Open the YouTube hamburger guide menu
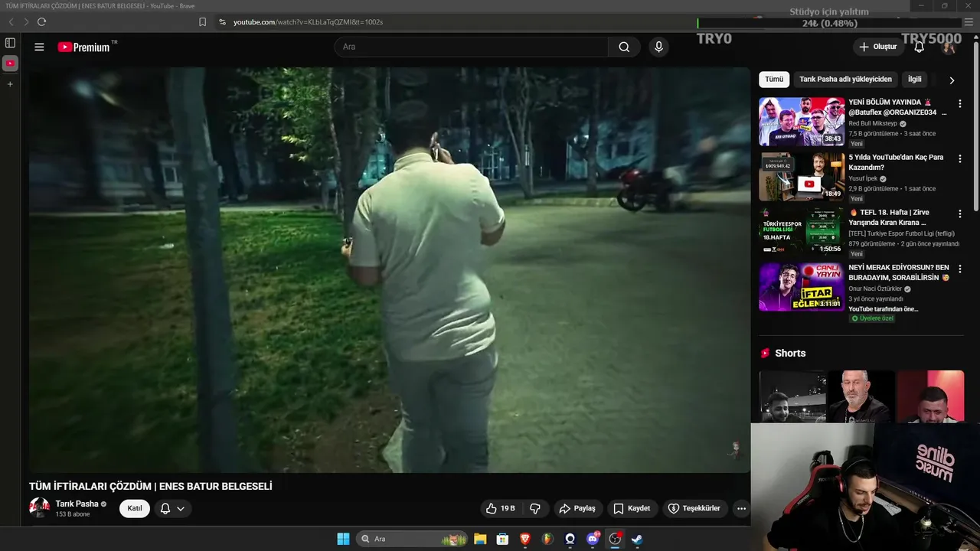Viewport: 980px width, 551px height. coord(39,47)
